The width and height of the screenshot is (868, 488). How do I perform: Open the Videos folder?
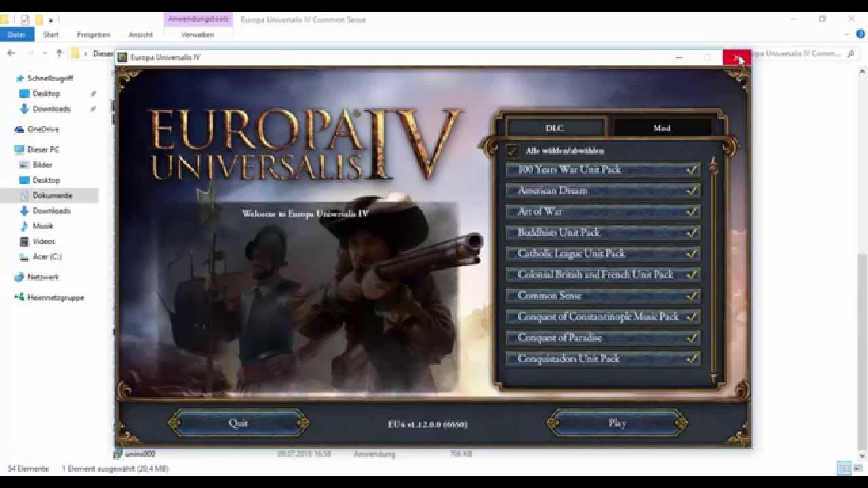43,241
